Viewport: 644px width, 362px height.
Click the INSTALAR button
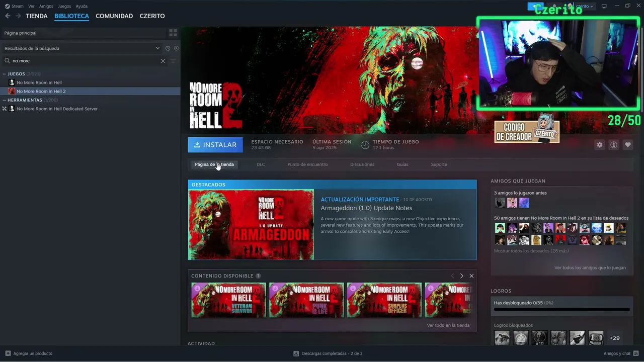(x=215, y=145)
